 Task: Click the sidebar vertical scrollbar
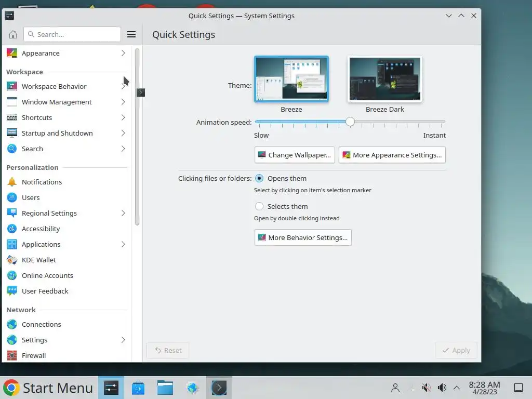coord(137,137)
